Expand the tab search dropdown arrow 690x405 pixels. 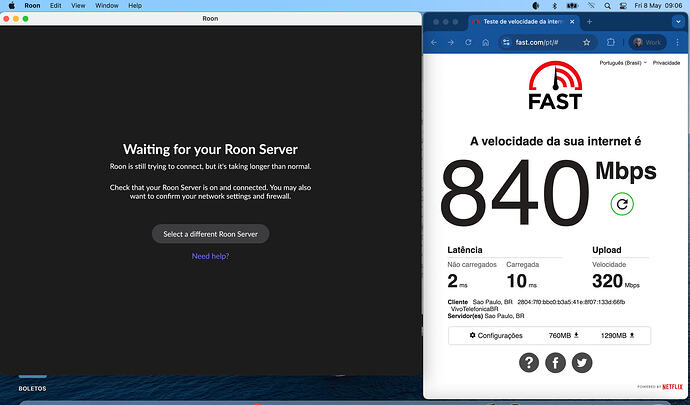click(678, 22)
